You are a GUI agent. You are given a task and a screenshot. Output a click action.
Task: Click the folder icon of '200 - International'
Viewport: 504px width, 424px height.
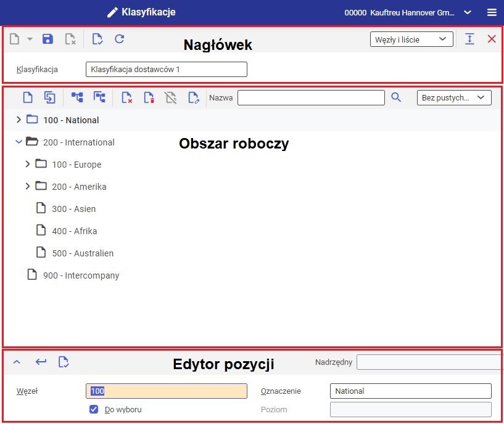tap(32, 141)
